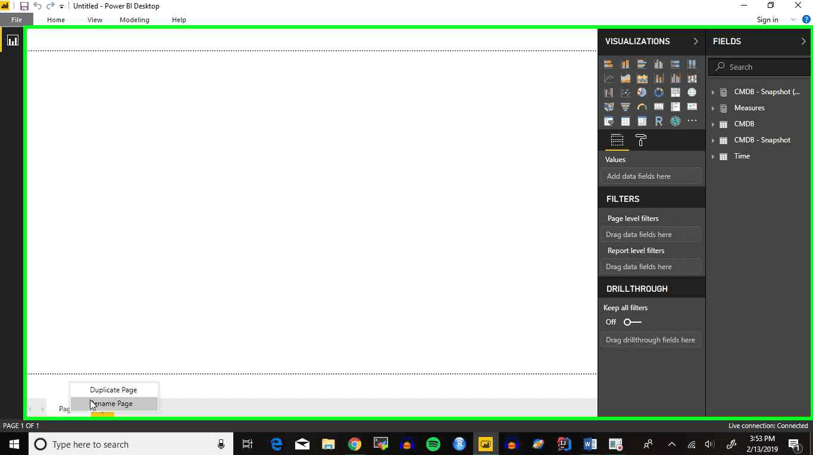Choose the Funnel chart visual
Screen dimensions: 815x455
[x=625, y=107]
